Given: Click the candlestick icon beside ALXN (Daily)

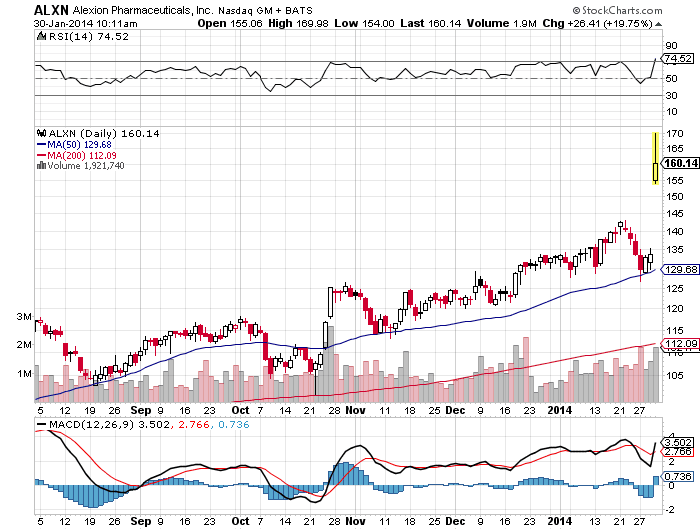Looking at the screenshot, I should click(x=42, y=133).
